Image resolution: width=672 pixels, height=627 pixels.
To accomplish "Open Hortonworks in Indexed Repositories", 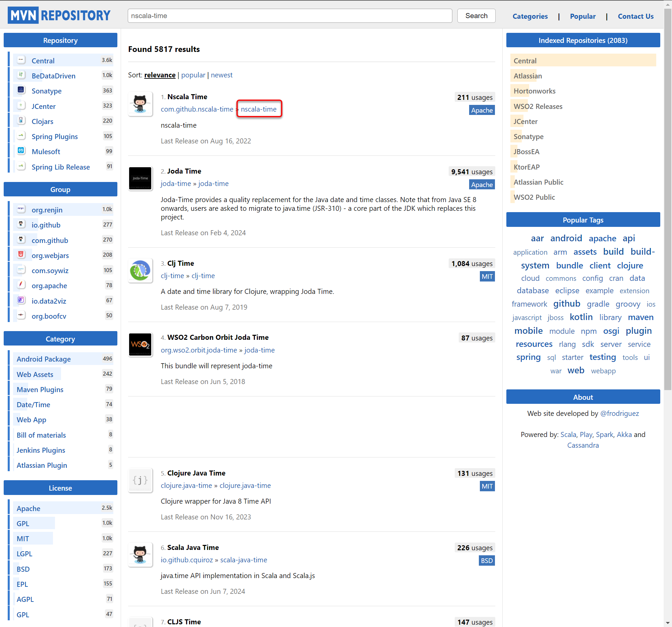I will pyautogui.click(x=535, y=91).
